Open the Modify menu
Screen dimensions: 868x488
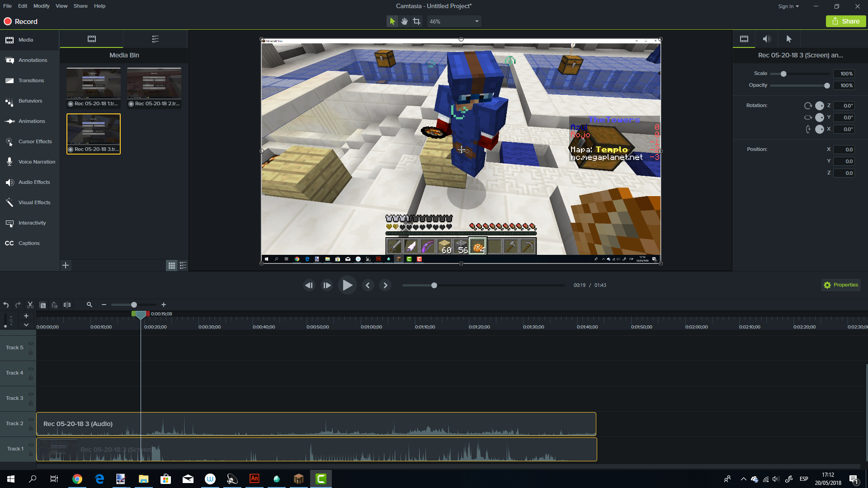click(41, 6)
